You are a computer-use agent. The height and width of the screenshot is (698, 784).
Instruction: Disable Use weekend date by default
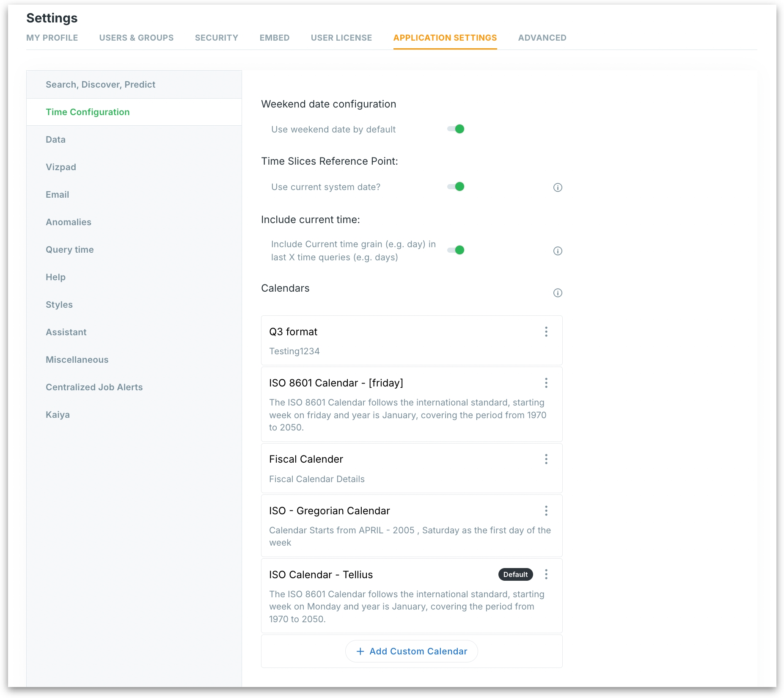[x=456, y=129]
